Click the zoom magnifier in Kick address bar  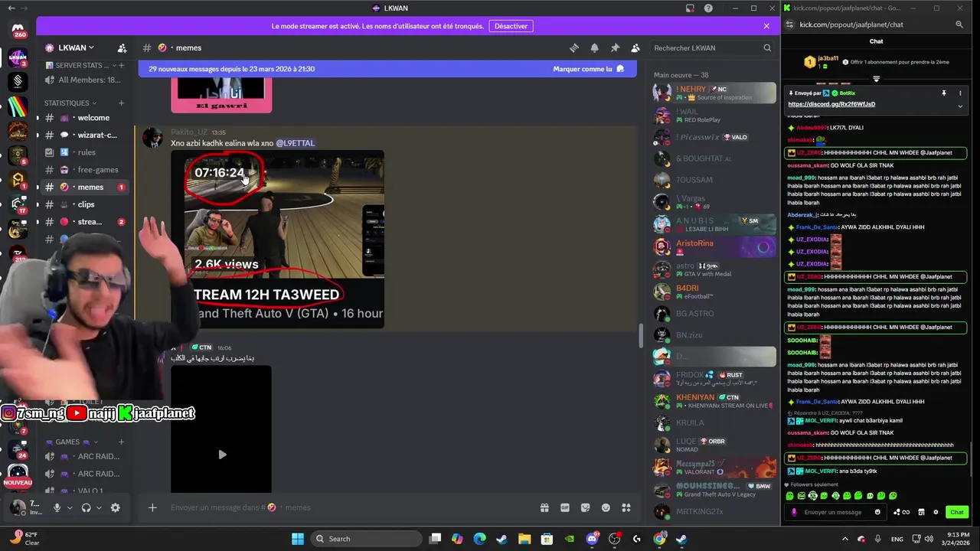tap(959, 24)
